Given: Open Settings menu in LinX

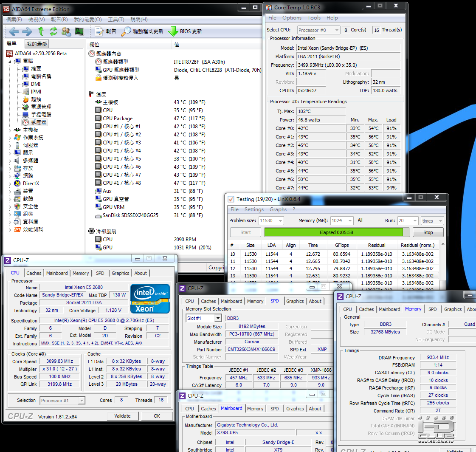Looking at the screenshot, I should point(254,209).
